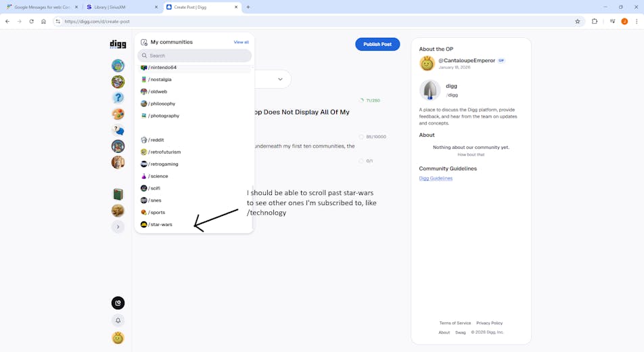
Task: Choose /philosophy in the community list
Action: (x=162, y=104)
